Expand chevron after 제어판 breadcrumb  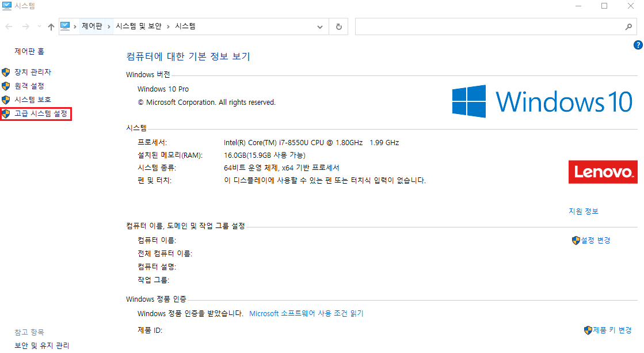point(109,26)
